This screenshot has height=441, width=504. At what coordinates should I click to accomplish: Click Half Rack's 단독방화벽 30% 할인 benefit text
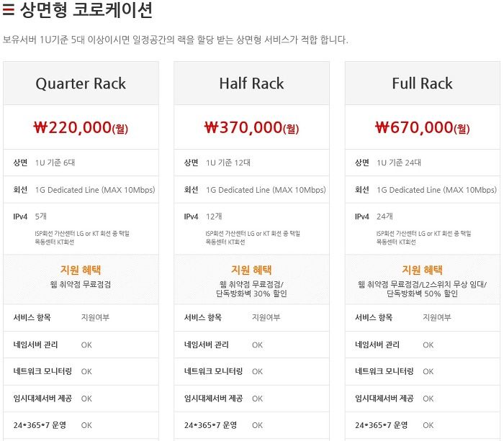click(x=251, y=294)
